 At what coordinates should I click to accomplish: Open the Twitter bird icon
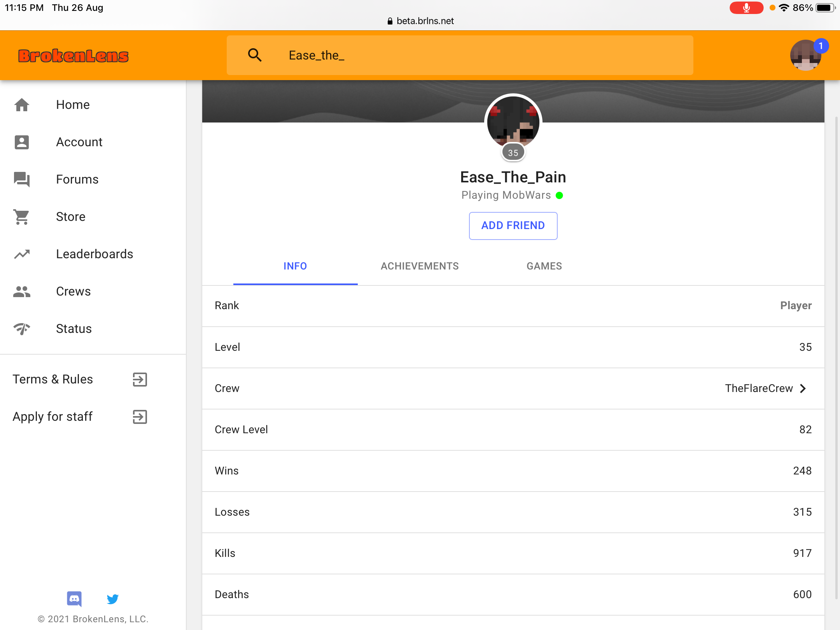click(113, 599)
